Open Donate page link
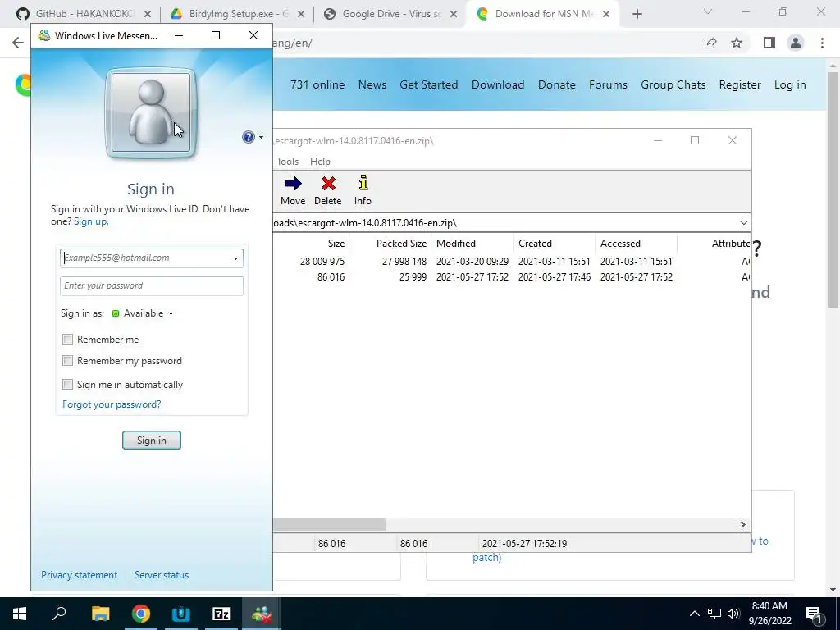The height and width of the screenshot is (630, 840). click(x=557, y=84)
